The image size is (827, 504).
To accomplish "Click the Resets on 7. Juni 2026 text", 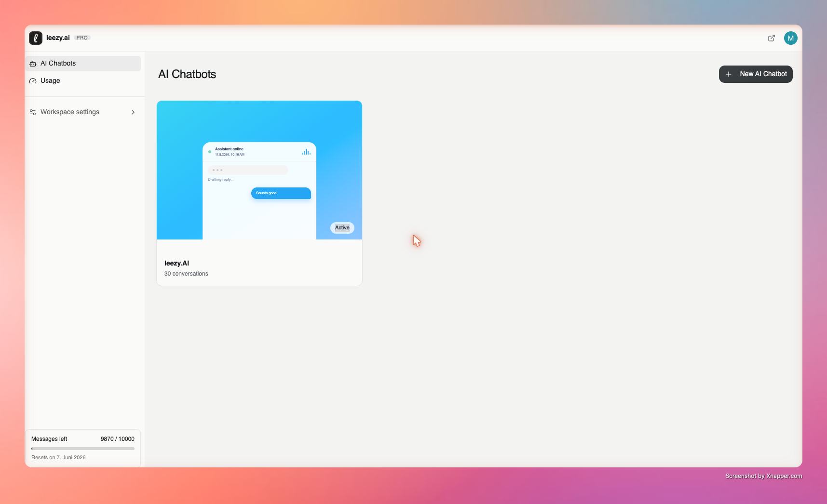I will pos(58,458).
